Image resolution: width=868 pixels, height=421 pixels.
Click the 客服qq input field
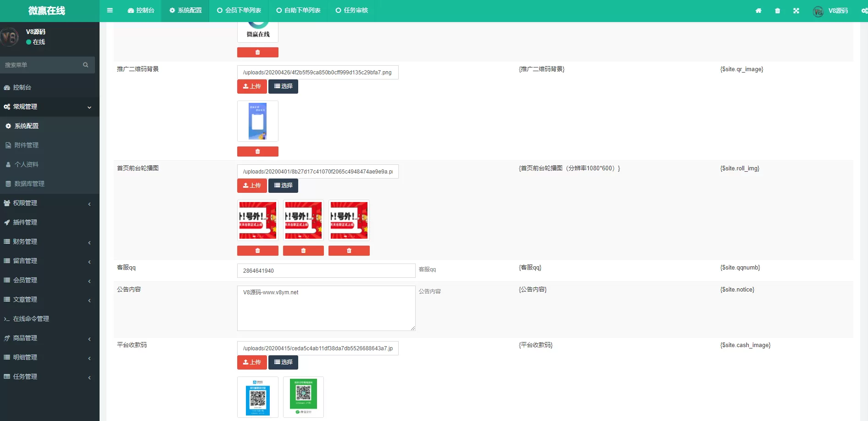pos(326,271)
